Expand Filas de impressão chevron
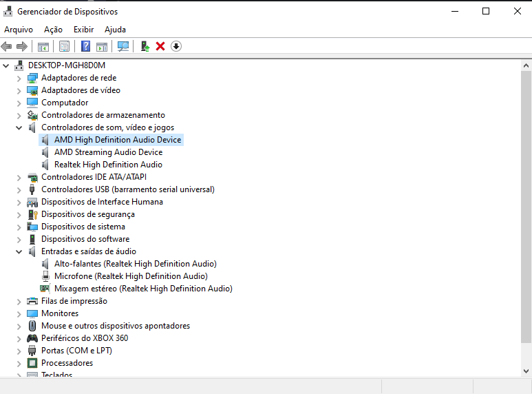Viewport: 532px width, 394px height. click(19, 301)
